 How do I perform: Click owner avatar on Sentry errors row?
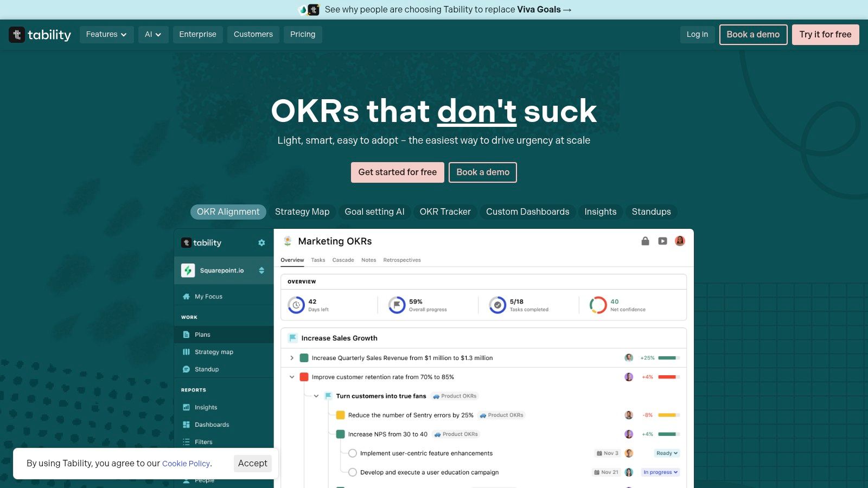(x=629, y=415)
